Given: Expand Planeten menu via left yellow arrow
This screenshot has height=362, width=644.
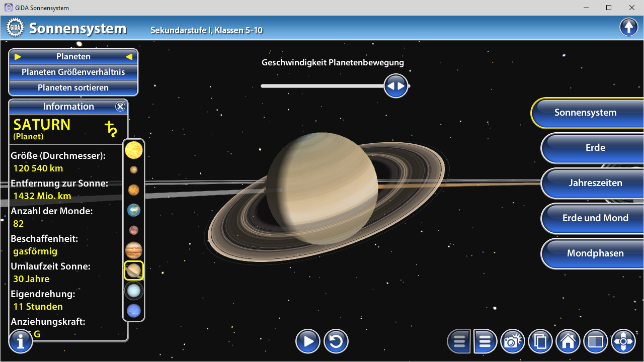Looking at the screenshot, I should tap(18, 57).
